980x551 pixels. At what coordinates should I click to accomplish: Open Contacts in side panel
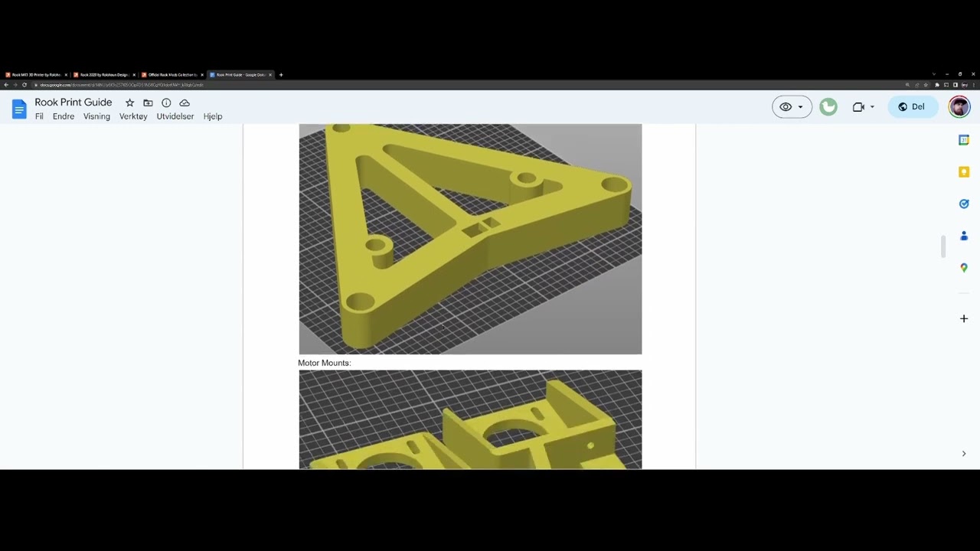964,236
